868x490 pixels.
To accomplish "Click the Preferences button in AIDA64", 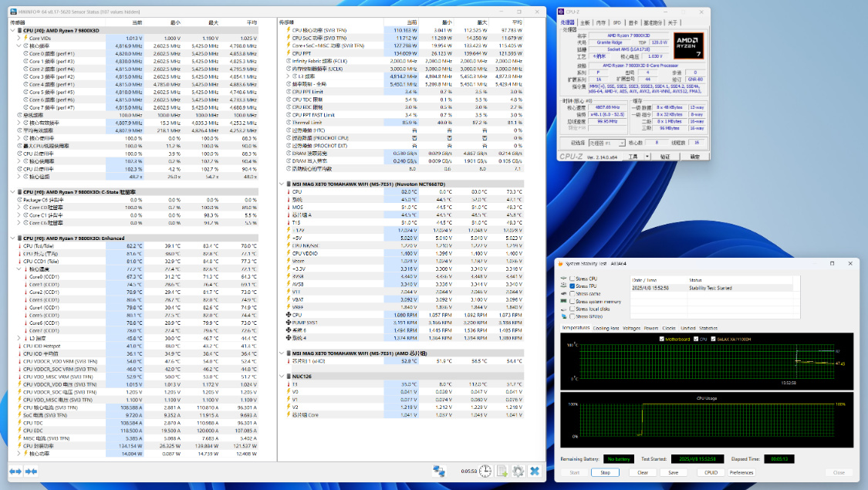I will coord(741,472).
